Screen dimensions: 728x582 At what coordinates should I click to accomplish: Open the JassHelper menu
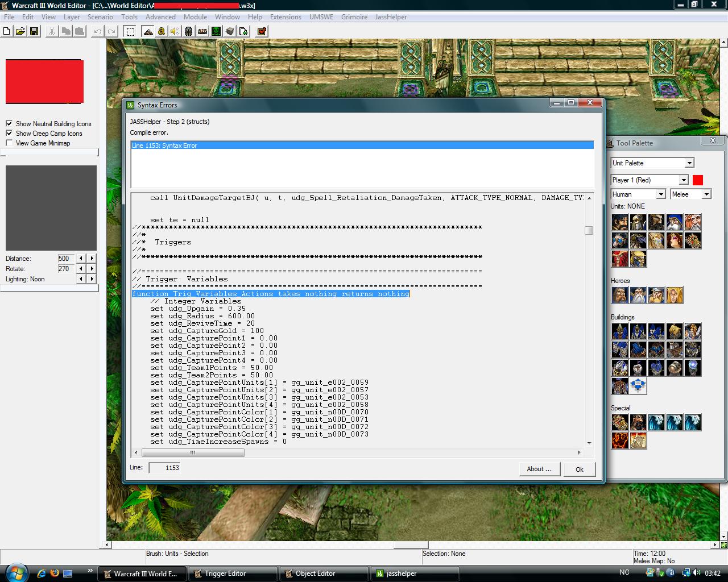[391, 17]
